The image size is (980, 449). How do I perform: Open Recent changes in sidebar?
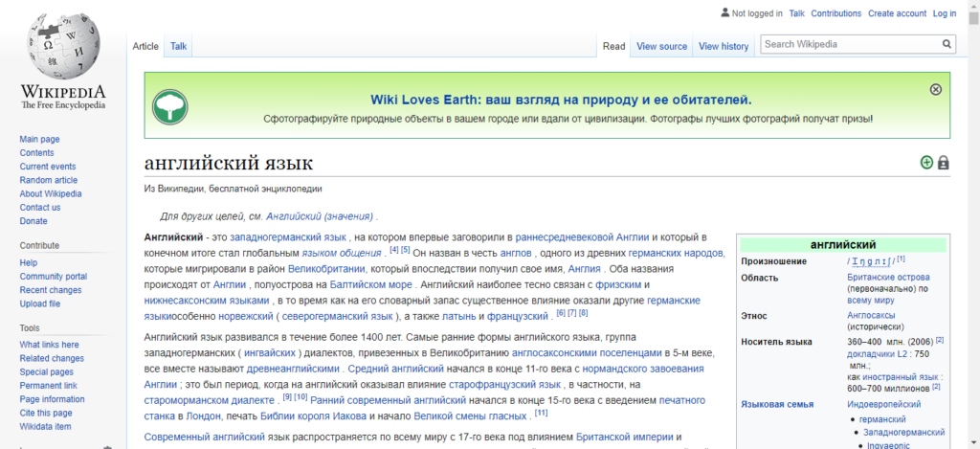[x=50, y=290]
